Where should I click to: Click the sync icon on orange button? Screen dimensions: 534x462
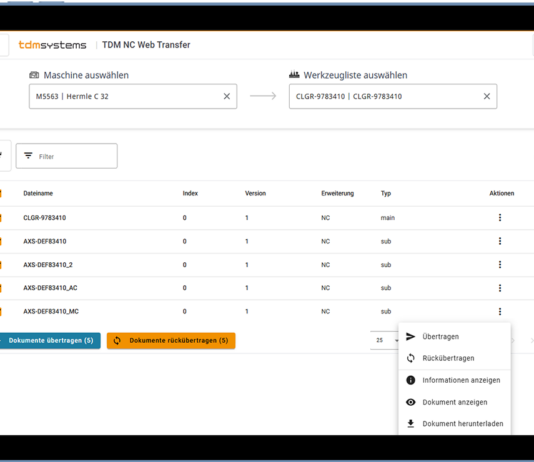pyautogui.click(x=117, y=340)
